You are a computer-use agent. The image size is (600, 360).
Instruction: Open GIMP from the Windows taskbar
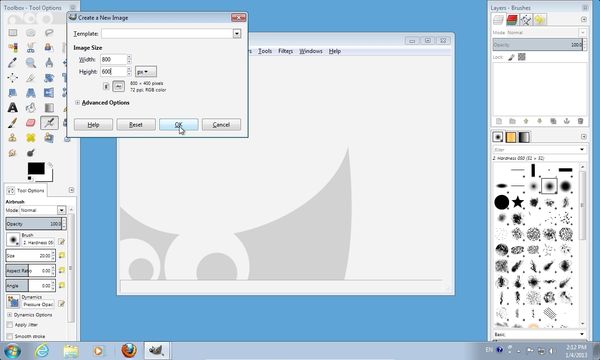click(156, 350)
